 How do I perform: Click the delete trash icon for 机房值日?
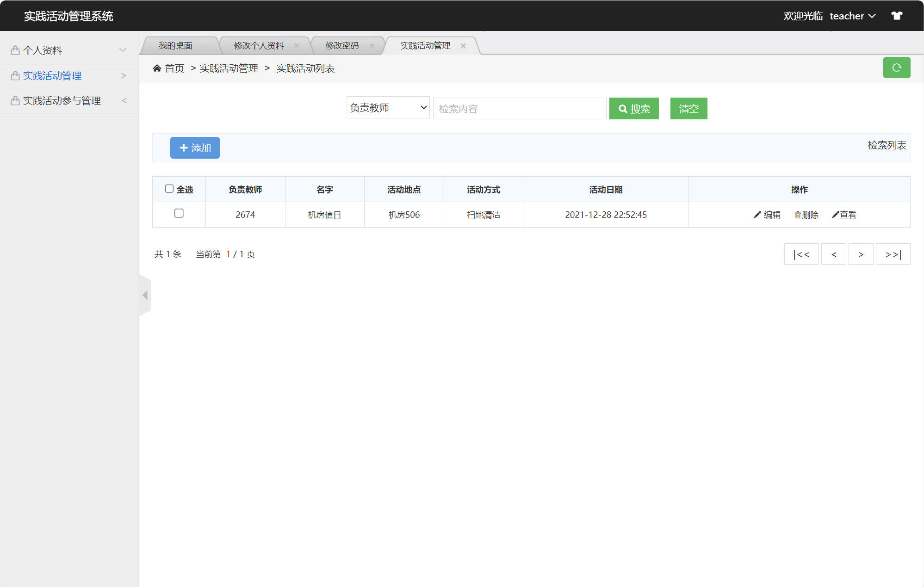point(797,215)
